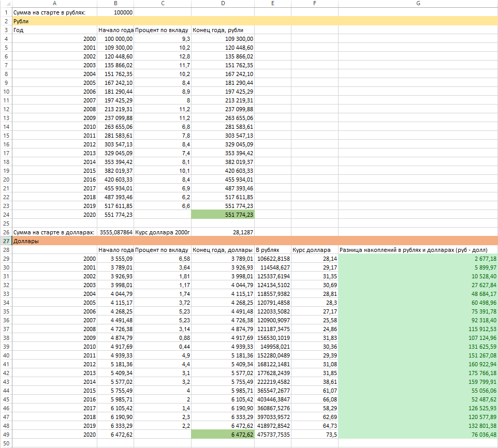
Task: Click 'Сумма на старте в долларах:' cell
Action: (x=54, y=232)
